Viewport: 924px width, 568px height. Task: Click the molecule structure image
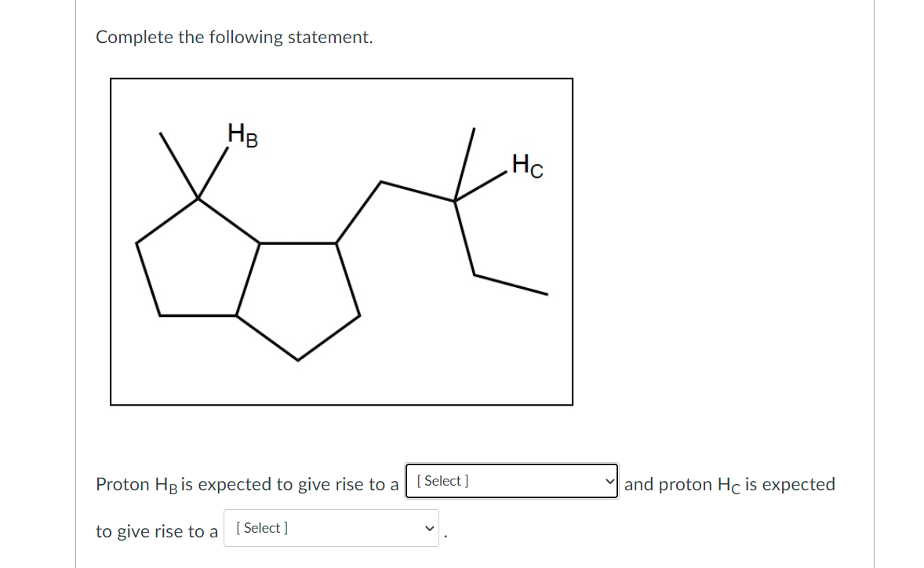tap(341, 241)
